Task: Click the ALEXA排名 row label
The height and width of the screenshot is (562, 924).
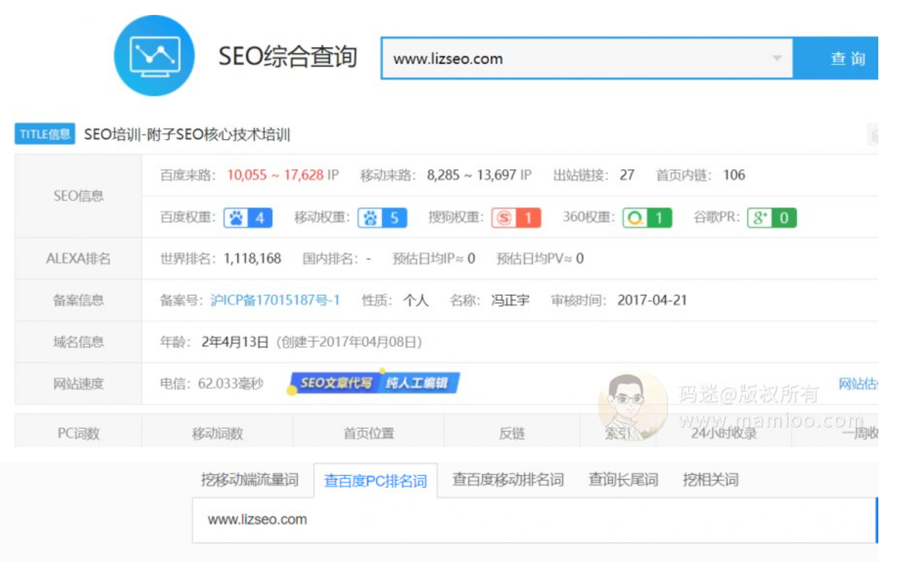Action: pos(78,258)
